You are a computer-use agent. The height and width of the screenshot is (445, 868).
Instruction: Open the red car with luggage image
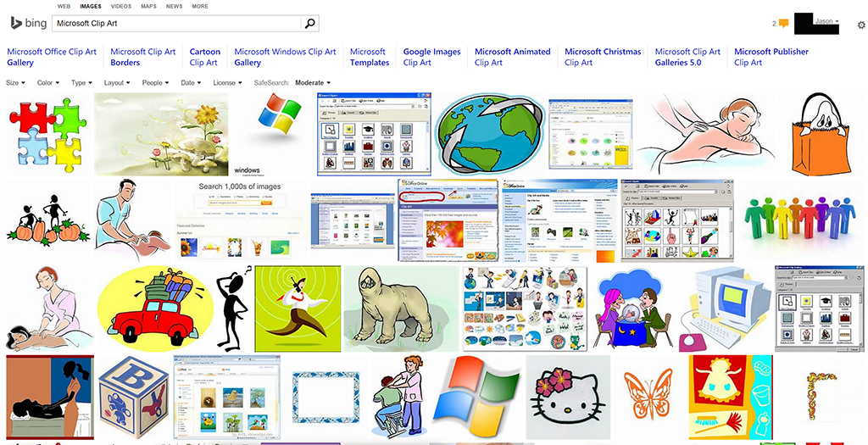coord(155,309)
